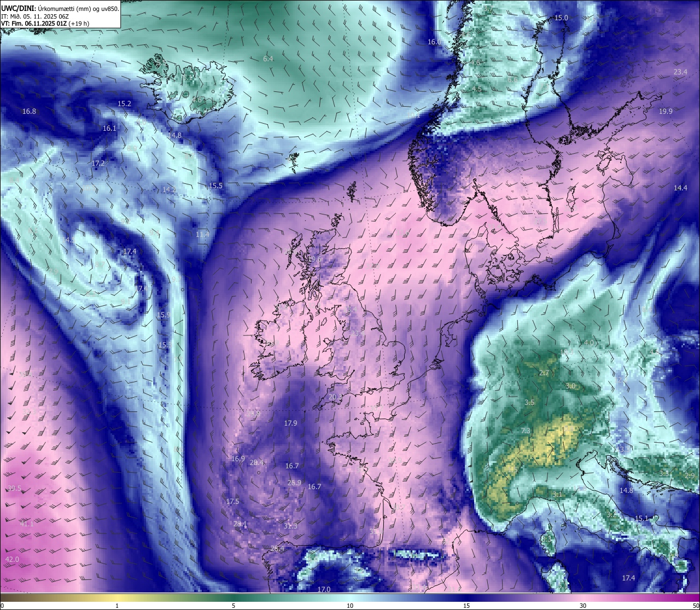Click the 42.0 value label
Viewport: 700px width, 610px height.
coord(12,560)
